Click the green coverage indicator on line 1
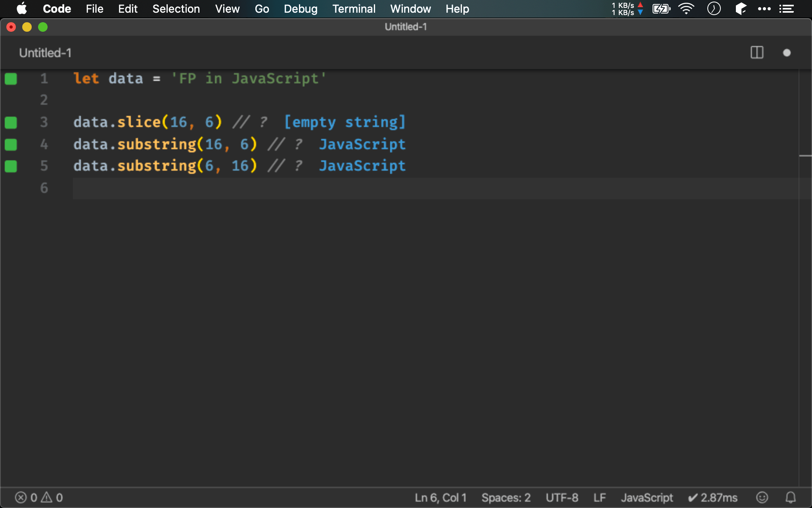 pyautogui.click(x=11, y=79)
